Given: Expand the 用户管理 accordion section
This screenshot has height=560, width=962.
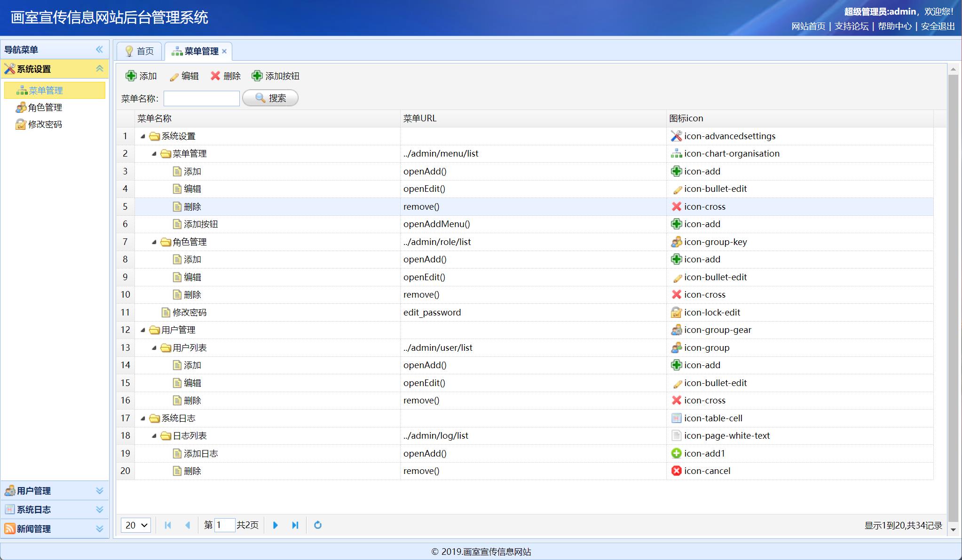Looking at the screenshot, I should [99, 491].
